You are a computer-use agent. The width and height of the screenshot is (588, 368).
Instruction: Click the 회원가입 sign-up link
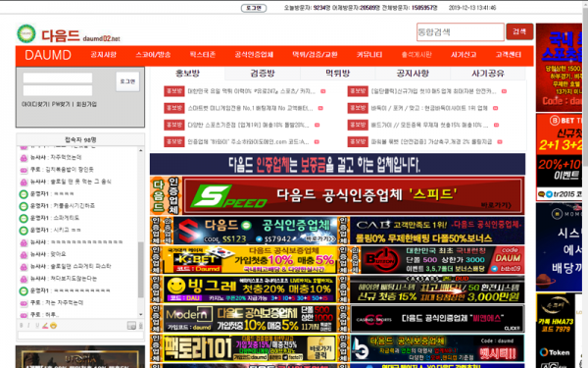[x=86, y=104]
